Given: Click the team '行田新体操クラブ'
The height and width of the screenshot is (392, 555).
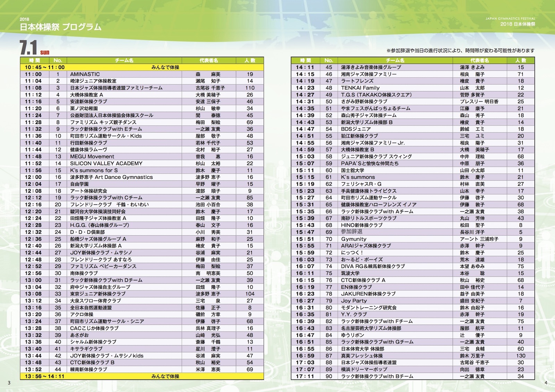Looking at the screenshot, I should click(x=88, y=143).
